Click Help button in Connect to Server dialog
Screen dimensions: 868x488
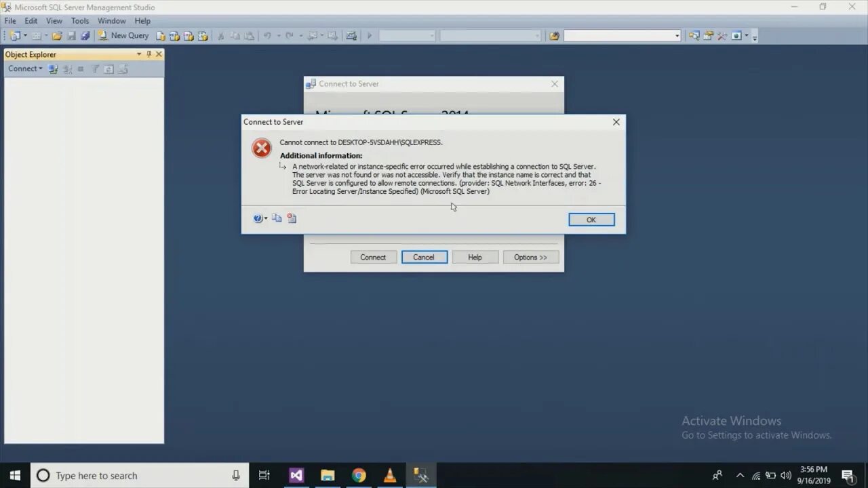[475, 258]
